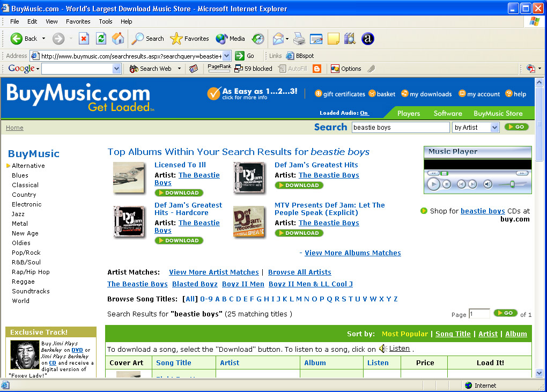
Task: Stop page loading with the red X icon
Action: click(84, 39)
